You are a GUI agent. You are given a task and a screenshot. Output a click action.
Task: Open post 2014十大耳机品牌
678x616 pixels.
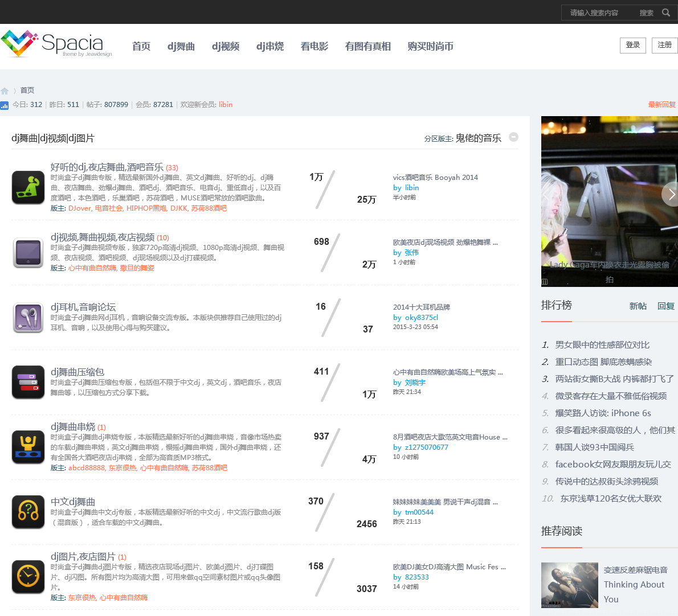(422, 307)
